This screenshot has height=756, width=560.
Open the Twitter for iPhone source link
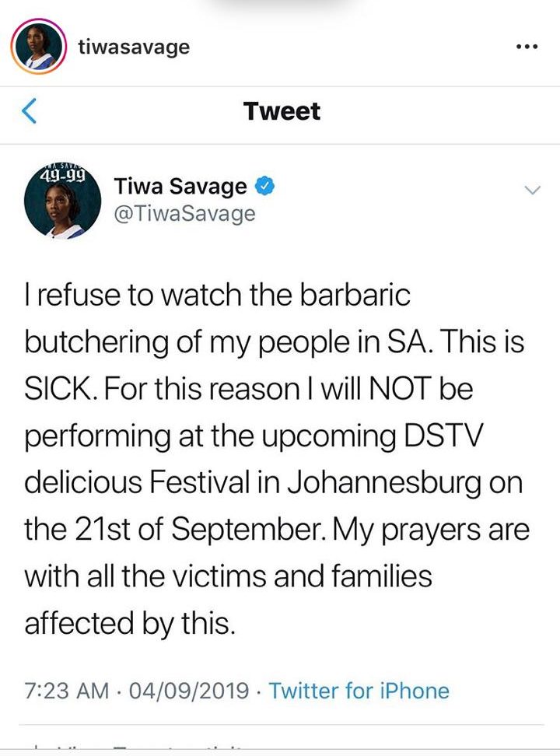click(359, 691)
